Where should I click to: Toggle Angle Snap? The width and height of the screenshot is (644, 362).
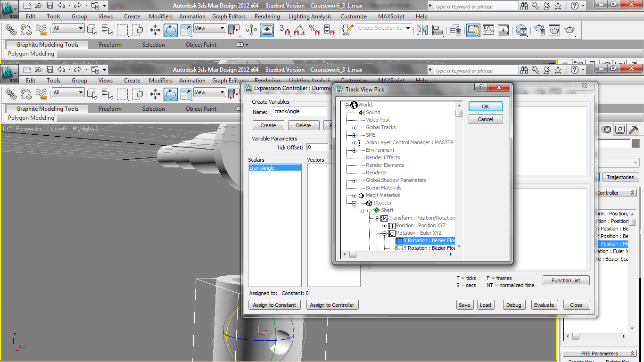click(x=300, y=30)
